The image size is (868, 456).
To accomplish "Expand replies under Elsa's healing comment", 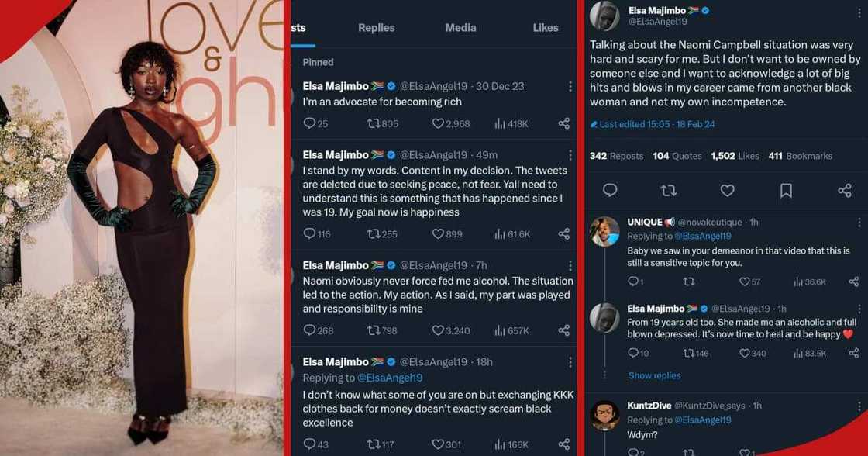I will click(x=655, y=375).
